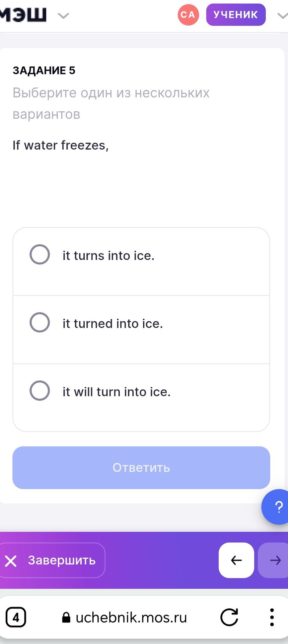Pick radio button for 'it will turn into ice.'
The width and height of the screenshot is (288, 644).
(x=40, y=391)
